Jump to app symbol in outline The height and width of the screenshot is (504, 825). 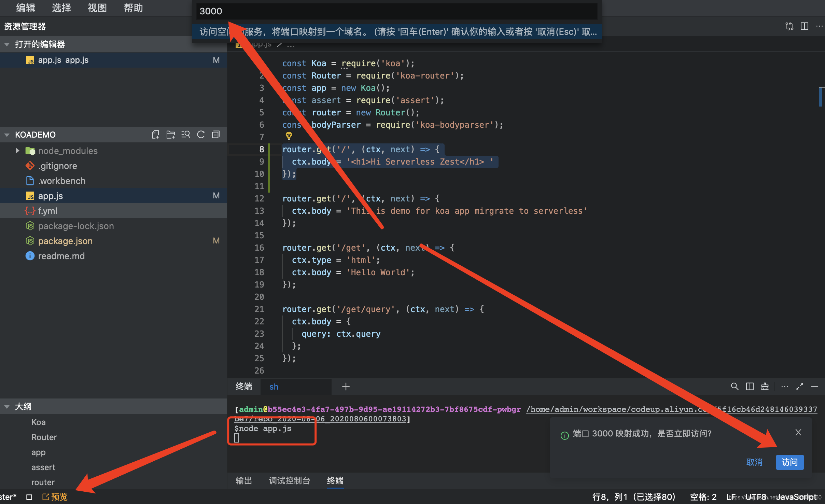(39, 452)
